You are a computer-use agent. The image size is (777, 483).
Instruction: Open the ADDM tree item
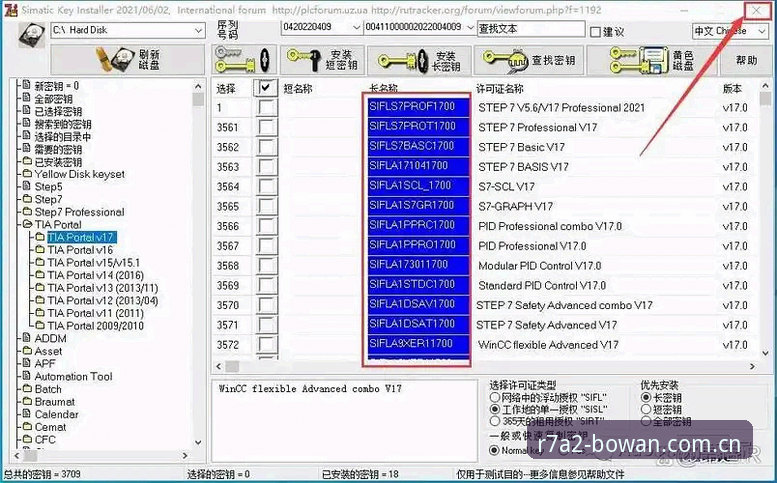click(50, 338)
